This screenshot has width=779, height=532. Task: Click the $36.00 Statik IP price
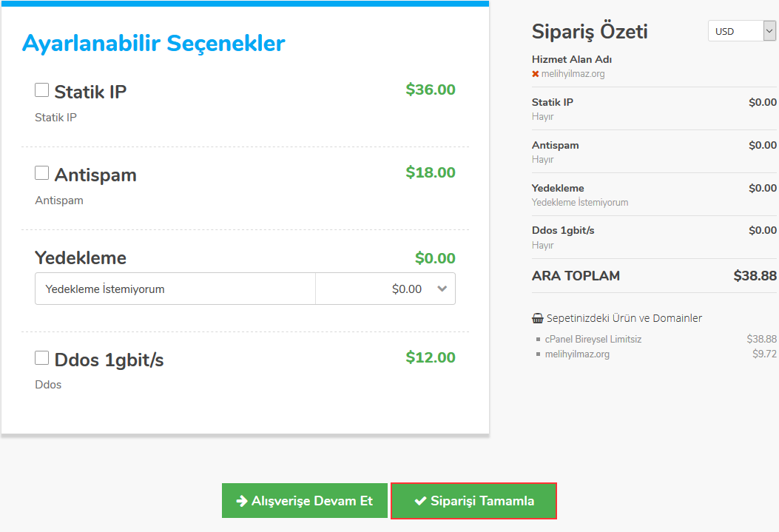point(431,90)
